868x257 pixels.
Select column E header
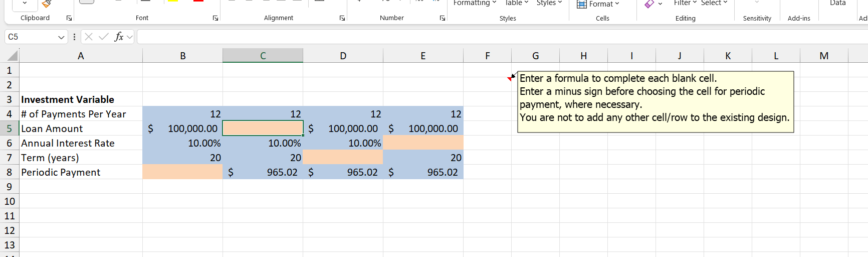click(423, 56)
